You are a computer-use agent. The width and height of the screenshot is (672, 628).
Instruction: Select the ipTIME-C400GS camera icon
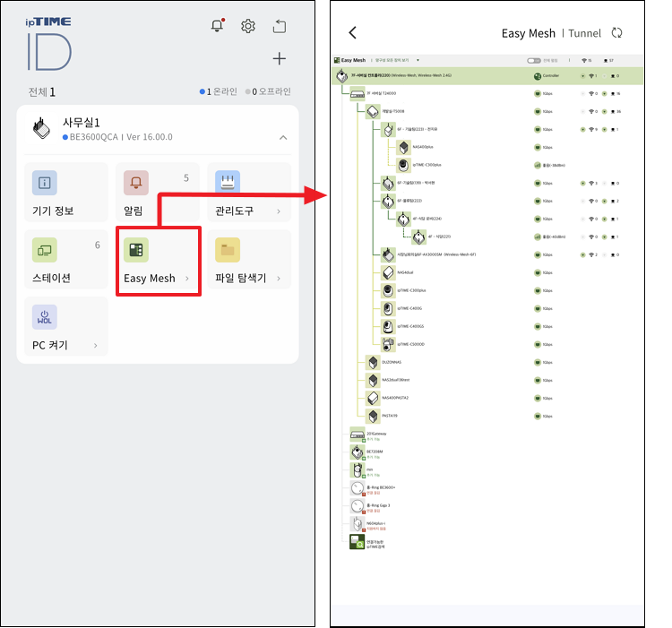coord(388,326)
